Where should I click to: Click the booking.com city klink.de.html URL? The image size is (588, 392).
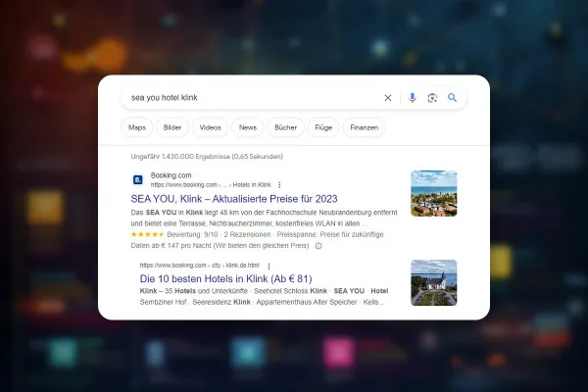(200, 266)
